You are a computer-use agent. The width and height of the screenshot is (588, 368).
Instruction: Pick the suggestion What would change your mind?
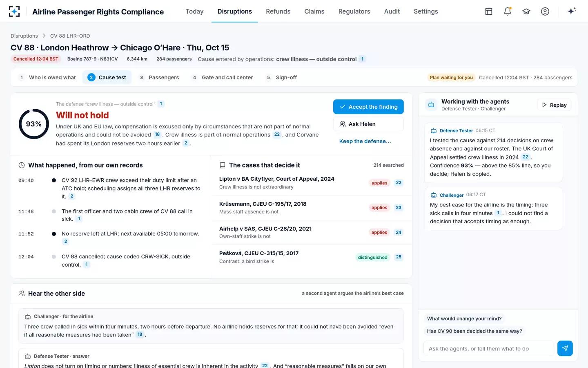(464, 319)
